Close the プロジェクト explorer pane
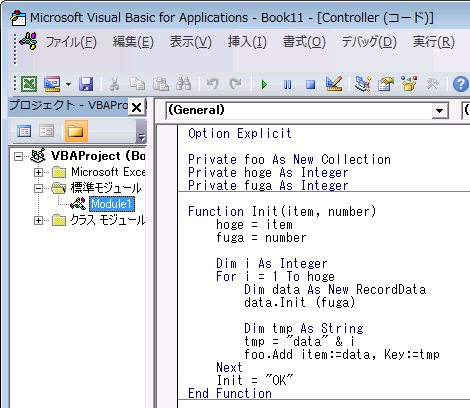The height and width of the screenshot is (408, 470). coord(137,107)
